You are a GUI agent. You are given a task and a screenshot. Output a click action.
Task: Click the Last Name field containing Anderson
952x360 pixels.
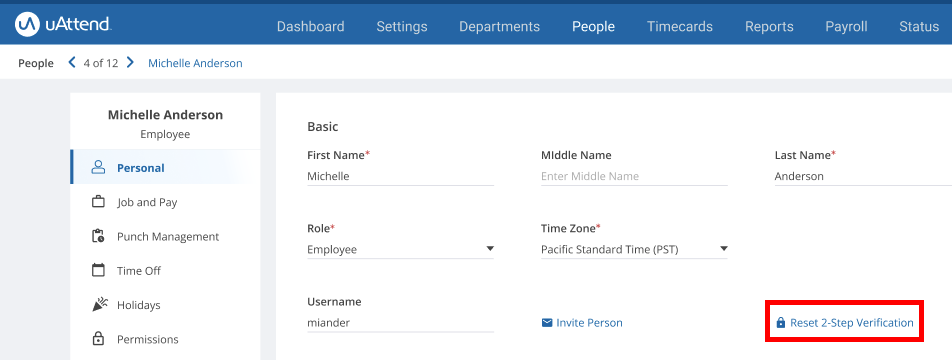coord(863,176)
